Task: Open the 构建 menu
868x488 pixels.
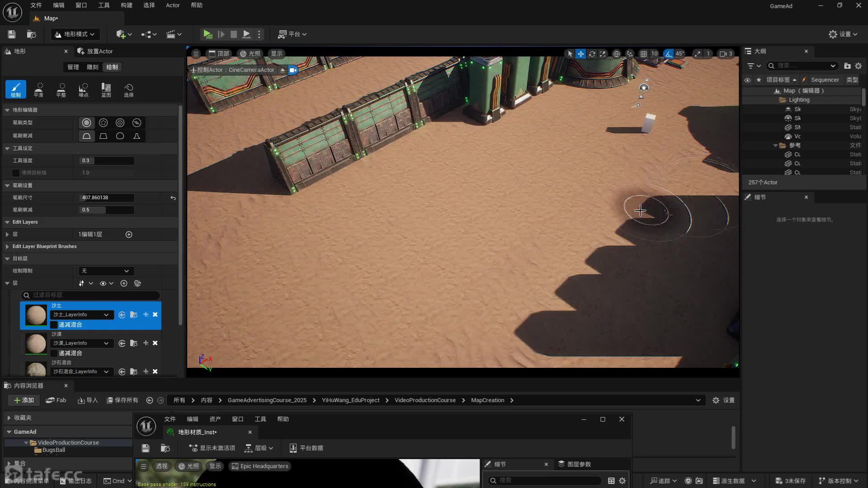Action: pos(126,5)
